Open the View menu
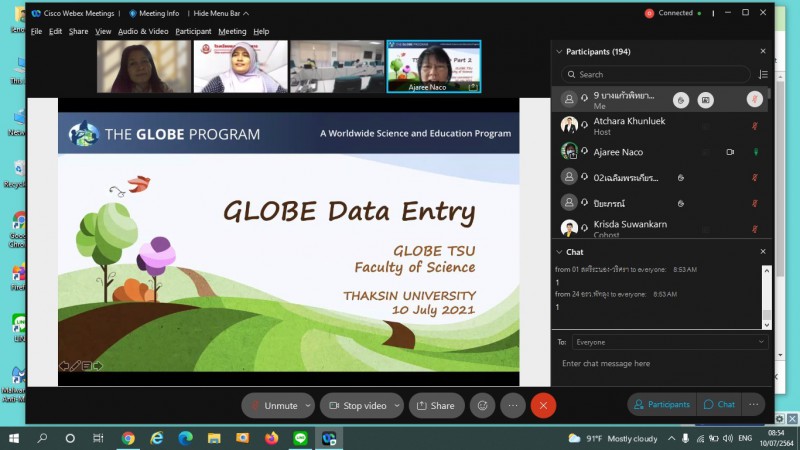This screenshot has width=800, height=450. 103,32
